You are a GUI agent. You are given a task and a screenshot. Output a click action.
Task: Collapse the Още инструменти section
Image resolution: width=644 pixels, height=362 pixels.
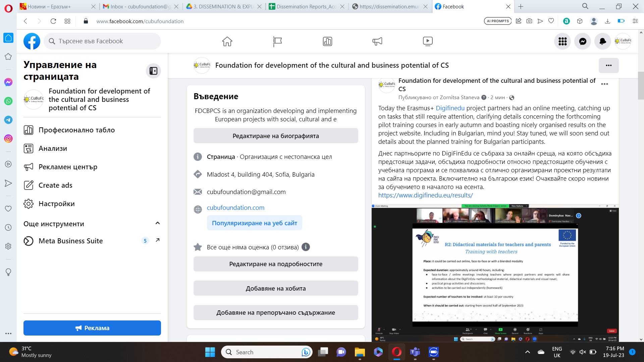(x=158, y=223)
